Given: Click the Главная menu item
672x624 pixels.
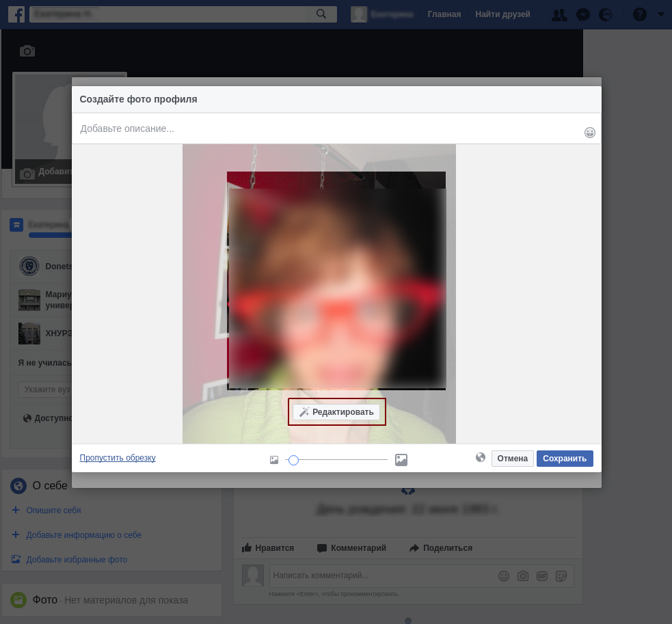Looking at the screenshot, I should coord(444,14).
